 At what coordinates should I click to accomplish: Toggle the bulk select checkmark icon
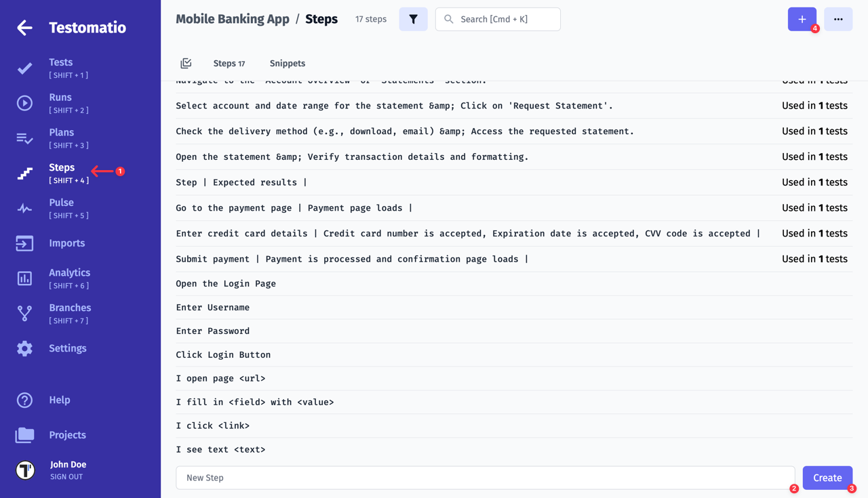coord(186,62)
